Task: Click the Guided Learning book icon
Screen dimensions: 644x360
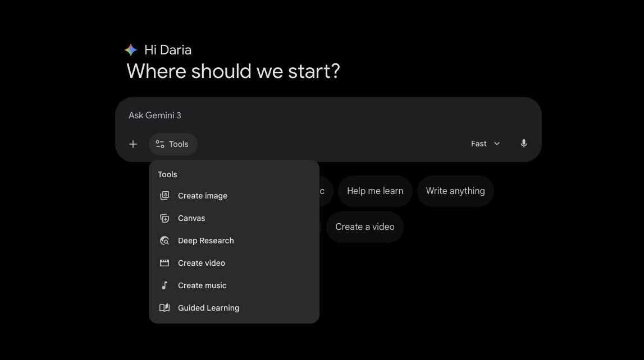Action: pyautogui.click(x=165, y=307)
